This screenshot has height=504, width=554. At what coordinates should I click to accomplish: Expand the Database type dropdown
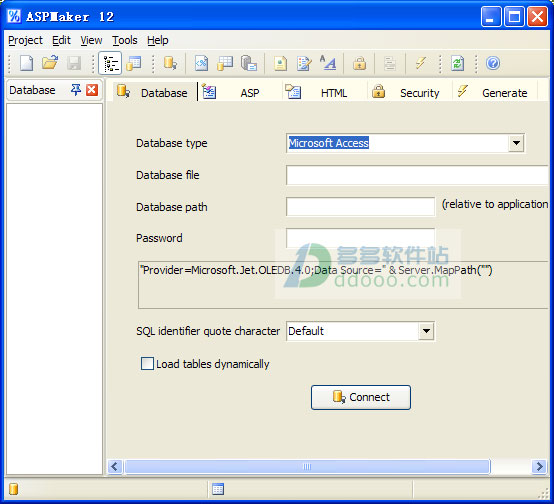pyautogui.click(x=516, y=143)
